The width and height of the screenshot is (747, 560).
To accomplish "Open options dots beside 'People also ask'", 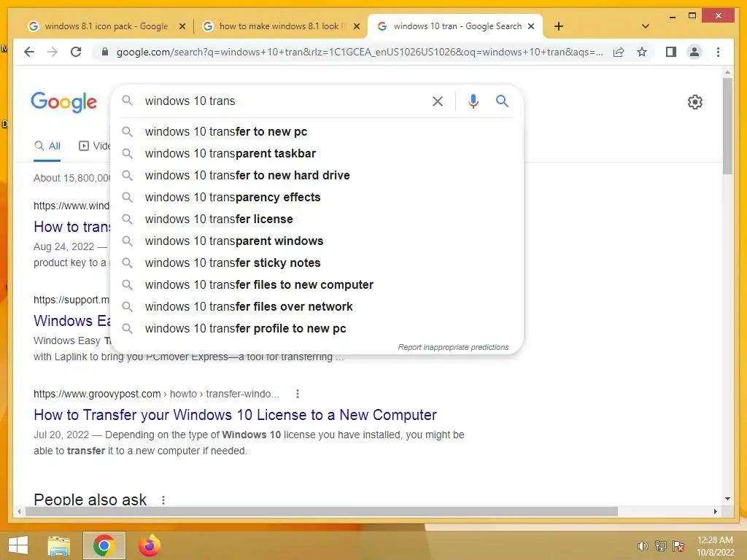I will coord(163,500).
